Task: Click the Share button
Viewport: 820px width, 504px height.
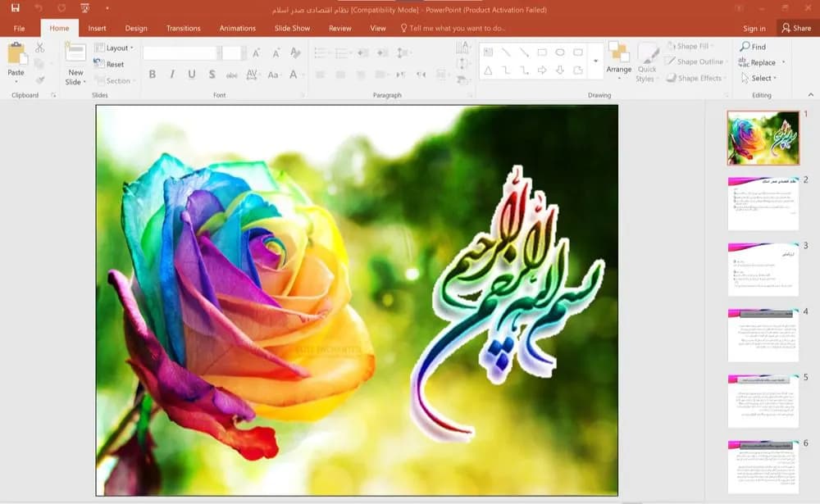Action: coord(796,28)
